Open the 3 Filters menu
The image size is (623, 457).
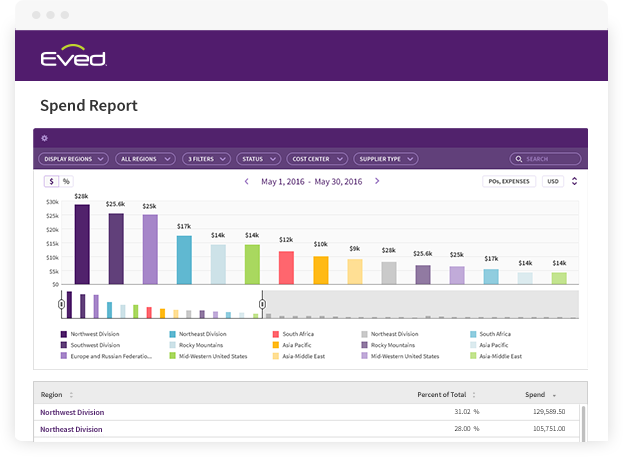tap(206, 159)
